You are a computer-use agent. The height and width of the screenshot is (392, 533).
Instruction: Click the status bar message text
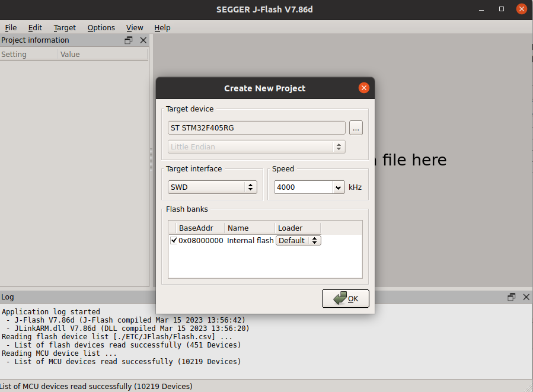coord(96,387)
